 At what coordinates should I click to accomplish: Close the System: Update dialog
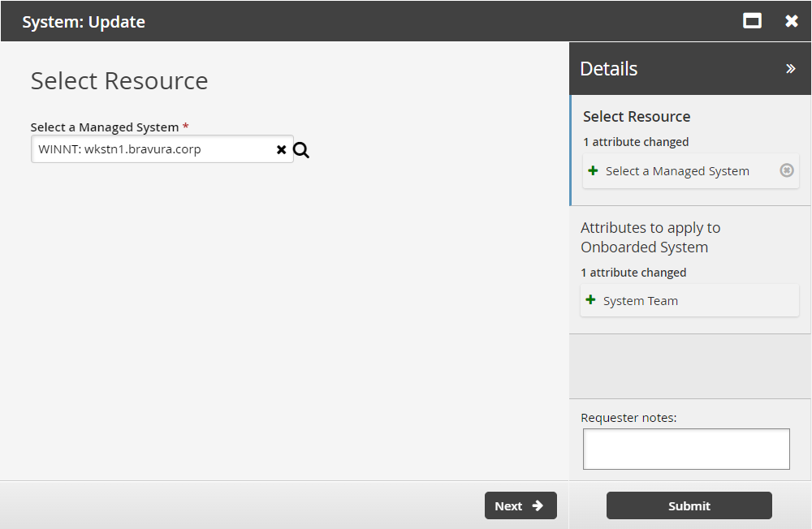pyautogui.click(x=792, y=21)
